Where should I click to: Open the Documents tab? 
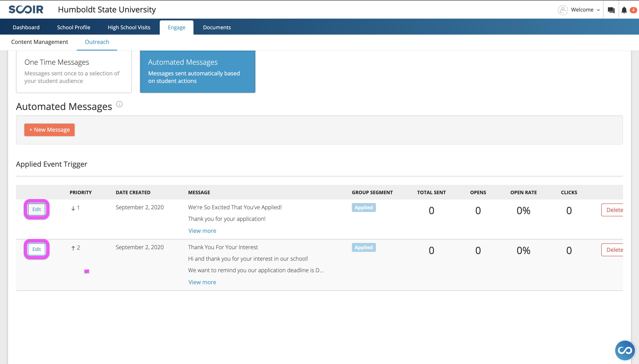click(x=217, y=27)
